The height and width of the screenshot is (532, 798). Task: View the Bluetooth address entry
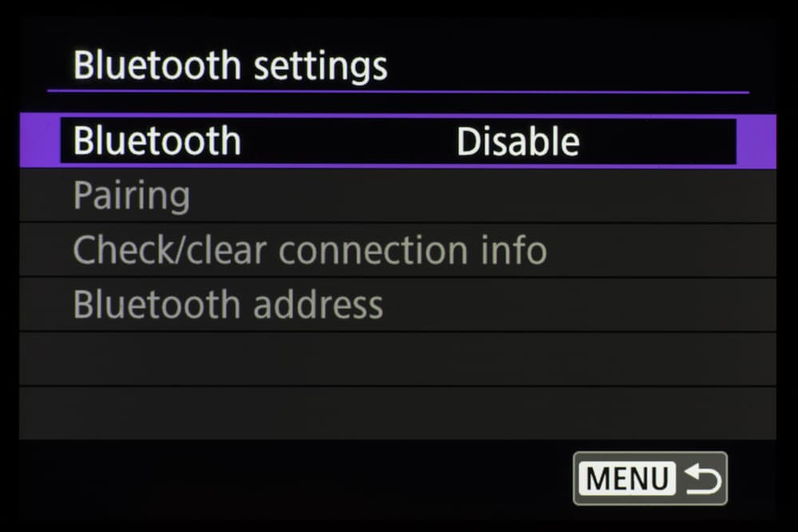click(x=227, y=305)
